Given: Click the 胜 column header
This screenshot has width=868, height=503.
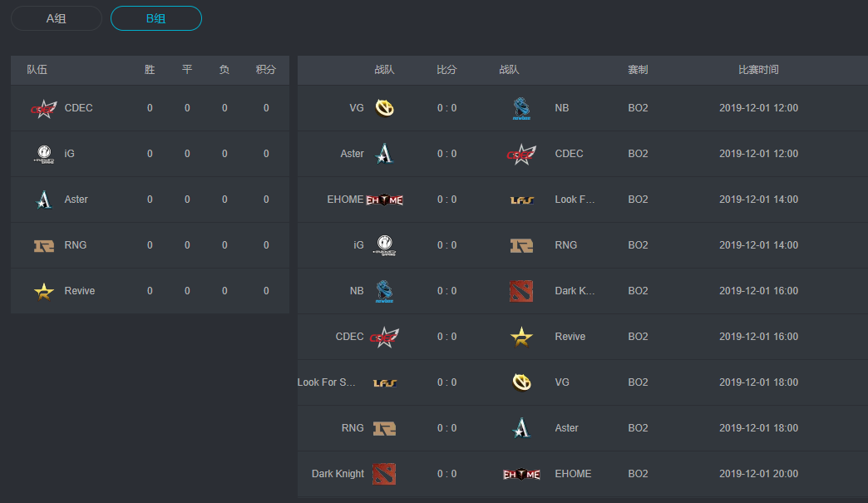Looking at the screenshot, I should [x=150, y=70].
